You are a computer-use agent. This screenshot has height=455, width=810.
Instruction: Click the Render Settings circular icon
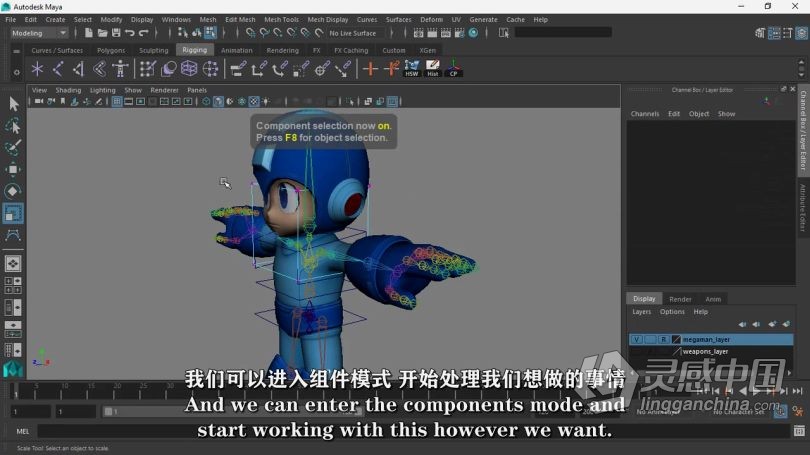[473, 33]
